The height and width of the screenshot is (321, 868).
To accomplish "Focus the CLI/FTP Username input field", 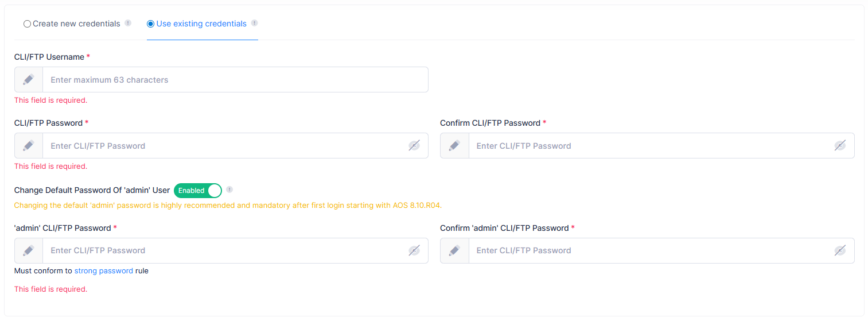I will [229, 80].
